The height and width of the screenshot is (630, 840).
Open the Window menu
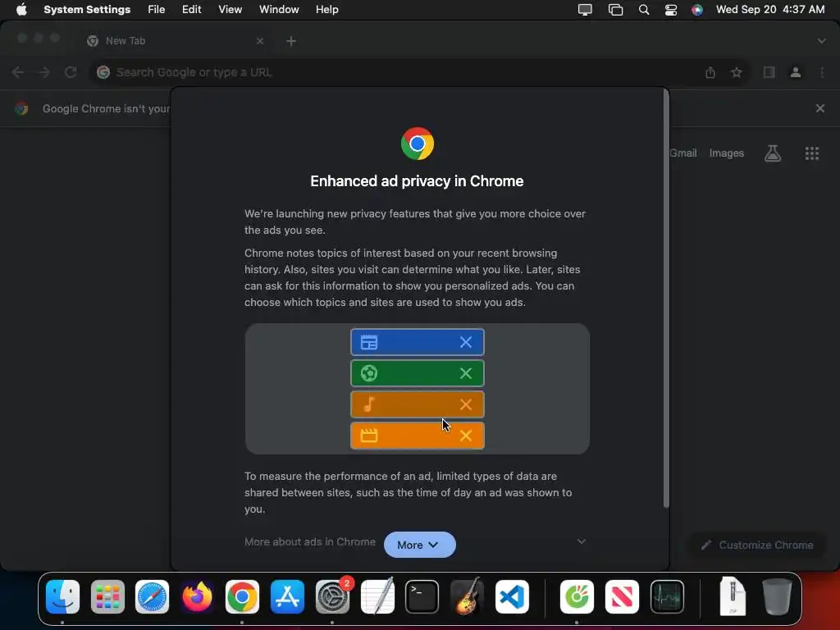(x=279, y=10)
